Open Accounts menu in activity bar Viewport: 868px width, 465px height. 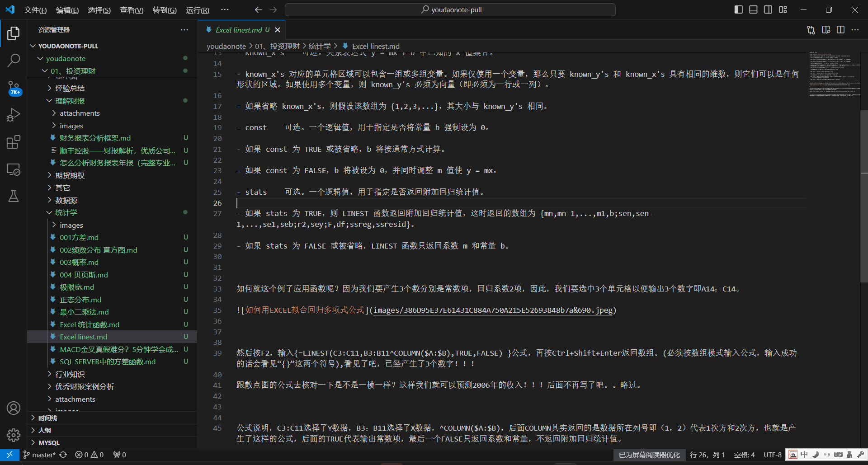coord(14,408)
